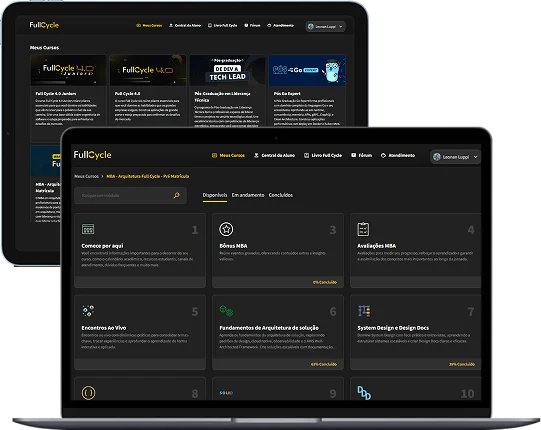The image size is (541, 430).
Task: Click Atendimento text in tablet navbar
Action: tap(283, 26)
